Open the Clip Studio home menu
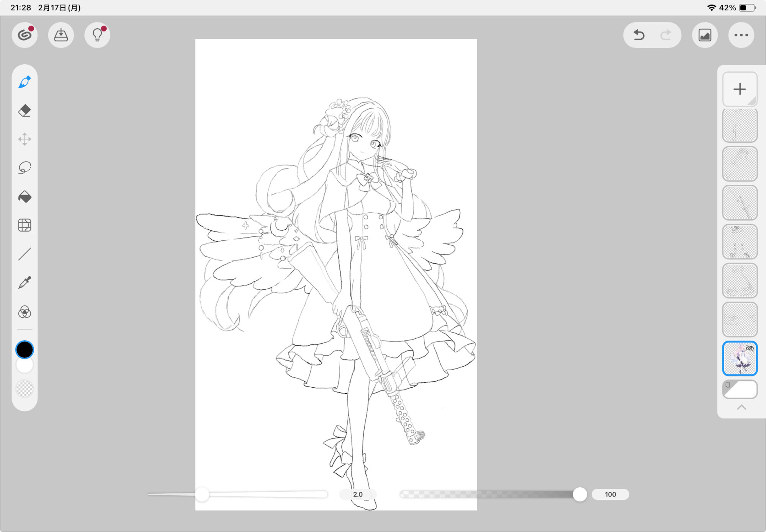766x532 pixels. 25,35
